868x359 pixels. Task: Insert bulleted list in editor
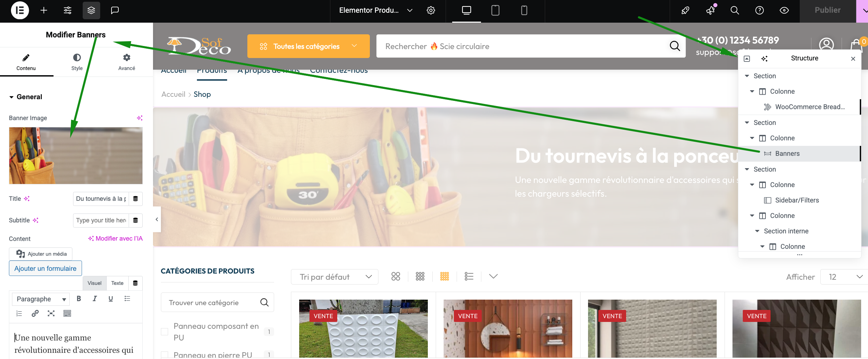(127, 299)
